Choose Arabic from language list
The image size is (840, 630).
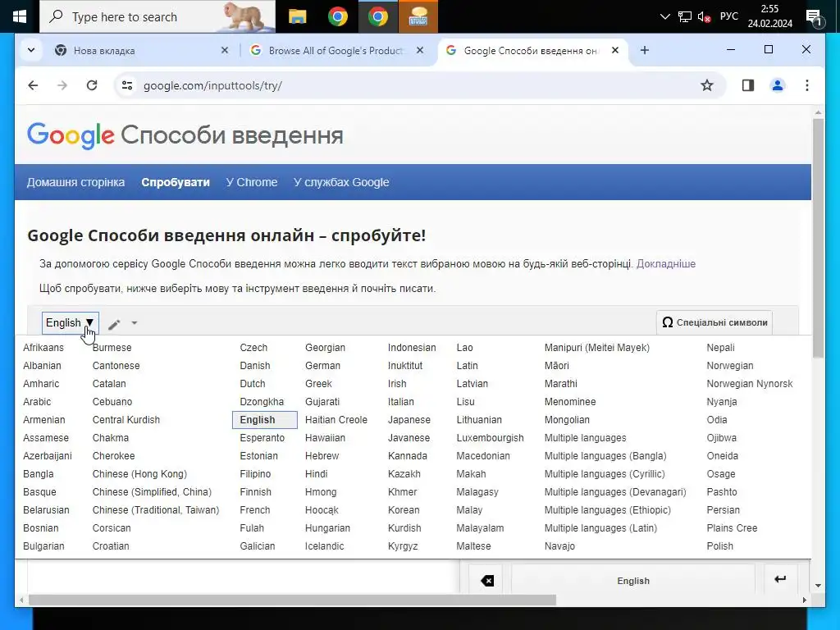37,402
